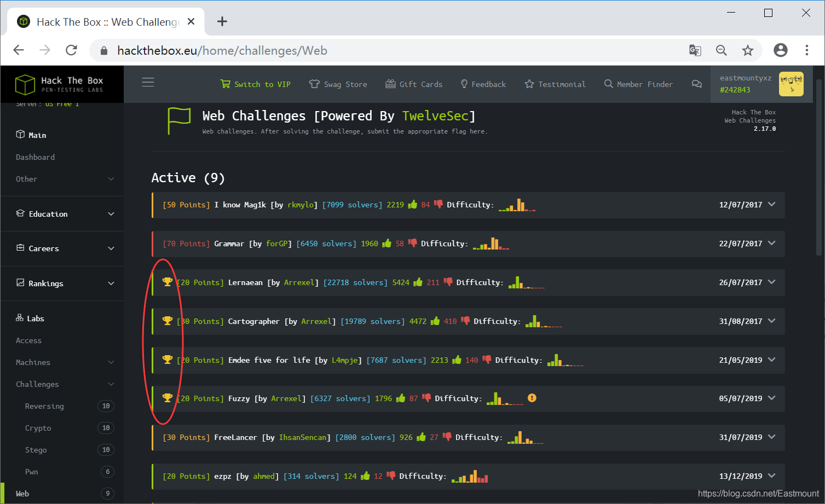
Task: Click the trophy icon on Lernaean row
Action: (168, 282)
